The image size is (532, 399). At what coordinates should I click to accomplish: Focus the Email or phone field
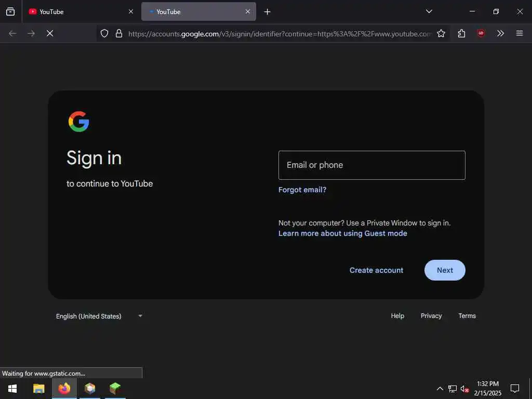point(372,165)
